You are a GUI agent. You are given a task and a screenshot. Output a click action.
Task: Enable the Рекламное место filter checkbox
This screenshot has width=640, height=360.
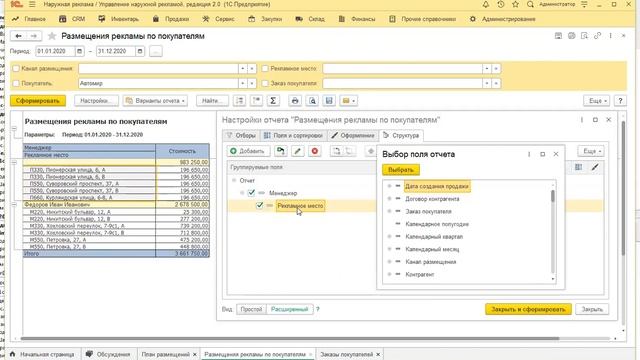(x=265, y=69)
